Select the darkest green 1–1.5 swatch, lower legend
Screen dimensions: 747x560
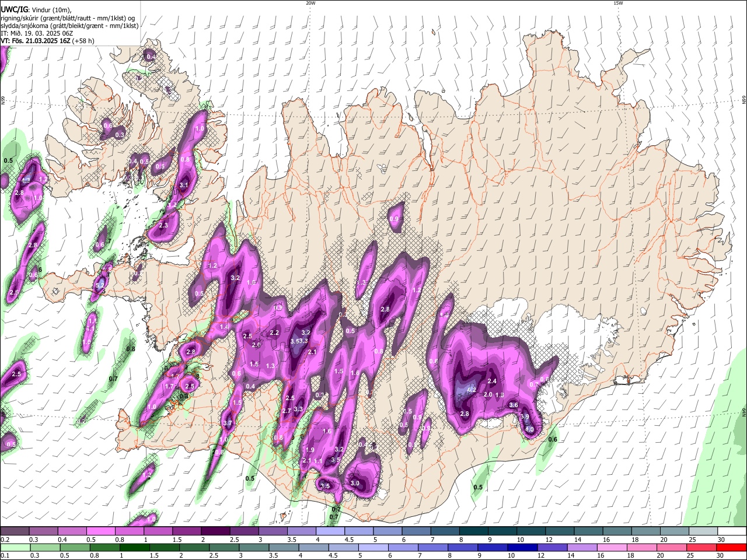135,547
